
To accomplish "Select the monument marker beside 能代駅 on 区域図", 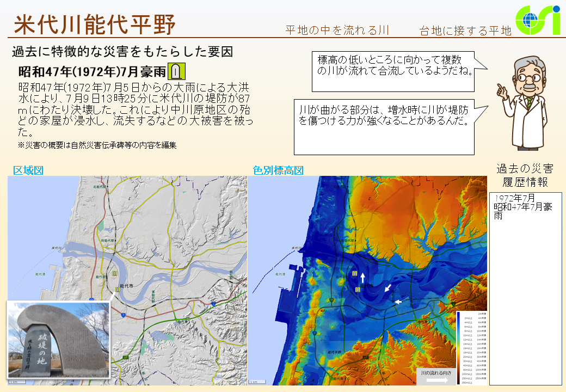I will (x=115, y=274).
